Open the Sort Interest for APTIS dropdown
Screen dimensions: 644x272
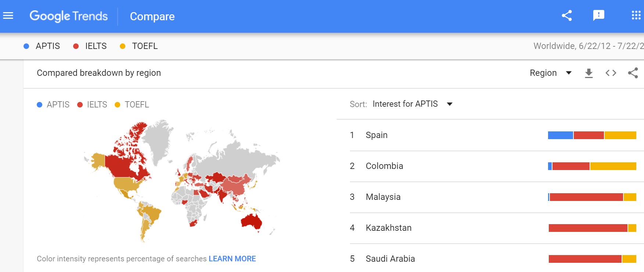coord(412,104)
